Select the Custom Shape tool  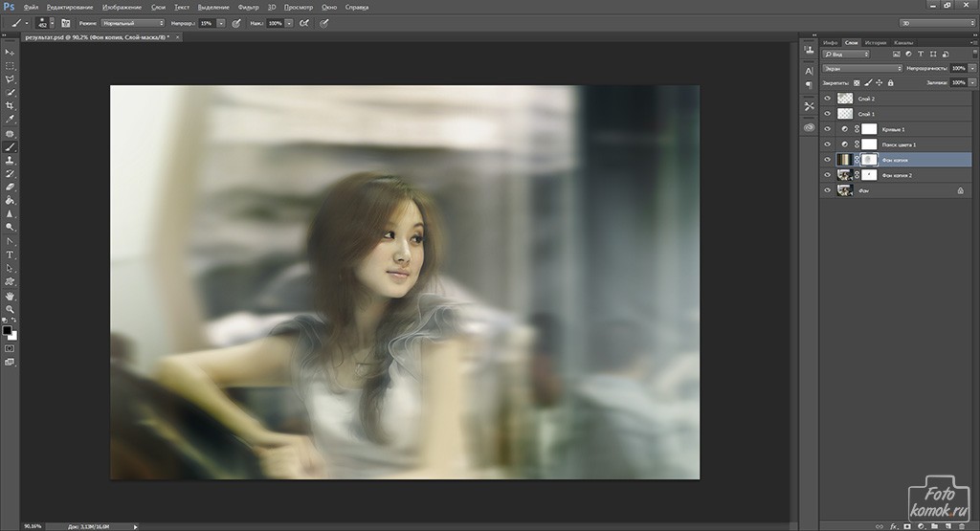[x=10, y=281]
